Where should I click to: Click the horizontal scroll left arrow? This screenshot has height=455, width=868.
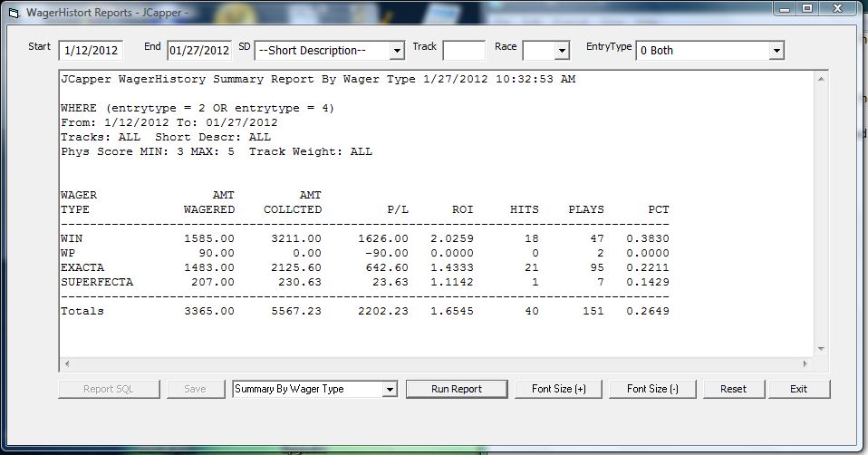[67, 363]
